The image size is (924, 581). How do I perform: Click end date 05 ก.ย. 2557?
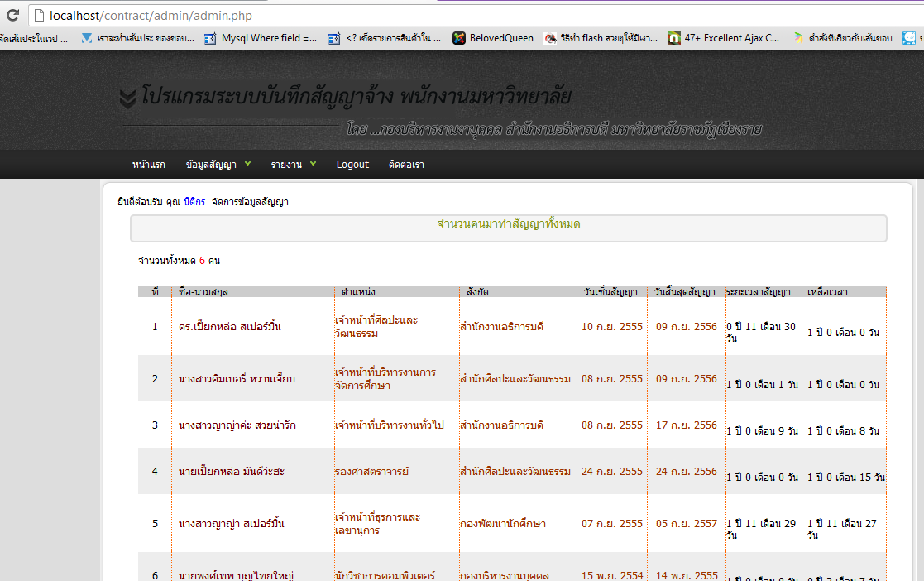click(687, 523)
